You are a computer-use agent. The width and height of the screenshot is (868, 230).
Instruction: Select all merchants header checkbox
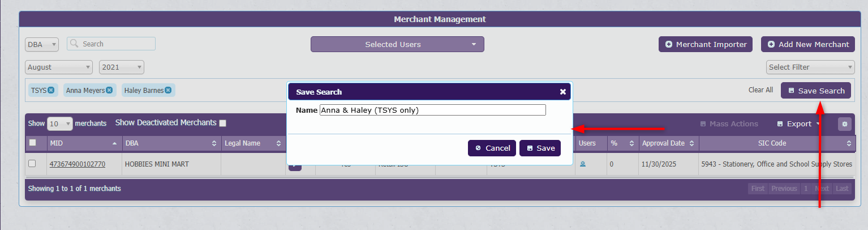tap(32, 143)
